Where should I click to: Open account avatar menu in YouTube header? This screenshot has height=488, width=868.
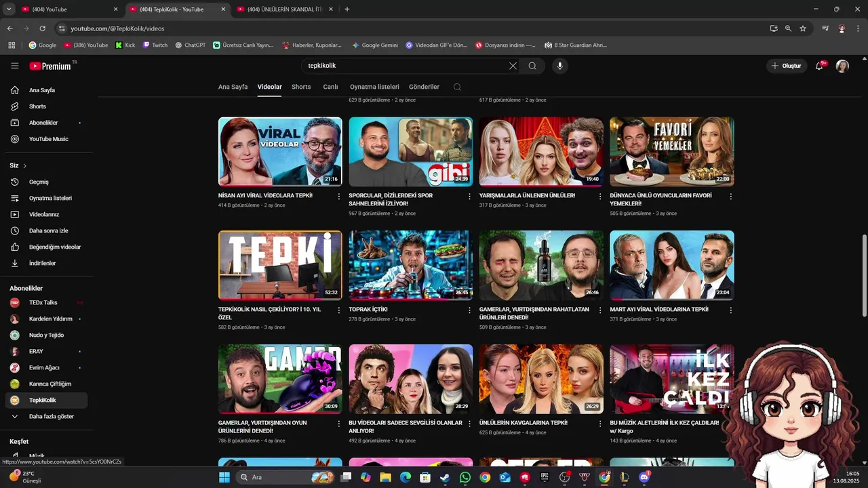tap(842, 66)
